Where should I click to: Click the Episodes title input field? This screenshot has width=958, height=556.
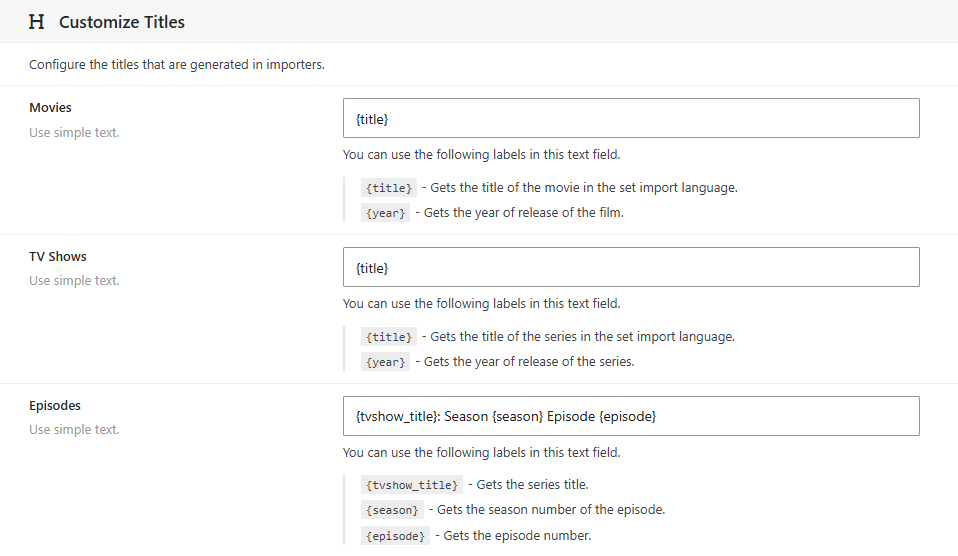click(631, 416)
